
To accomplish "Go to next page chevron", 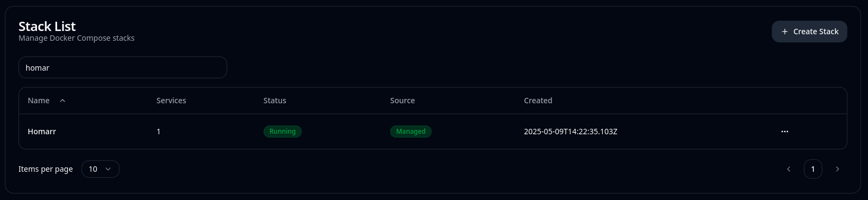I will 838,169.
